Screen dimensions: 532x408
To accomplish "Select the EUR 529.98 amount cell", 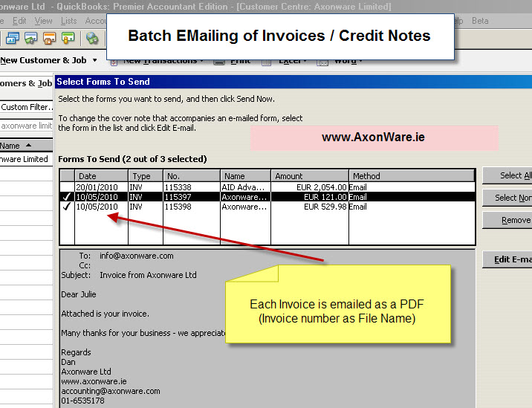I will 310,207.
